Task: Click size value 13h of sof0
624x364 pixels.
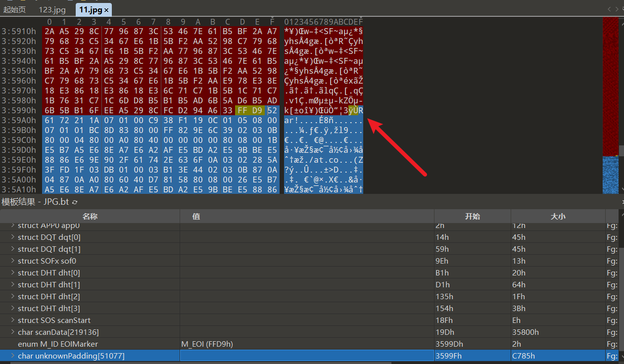Action: click(519, 261)
